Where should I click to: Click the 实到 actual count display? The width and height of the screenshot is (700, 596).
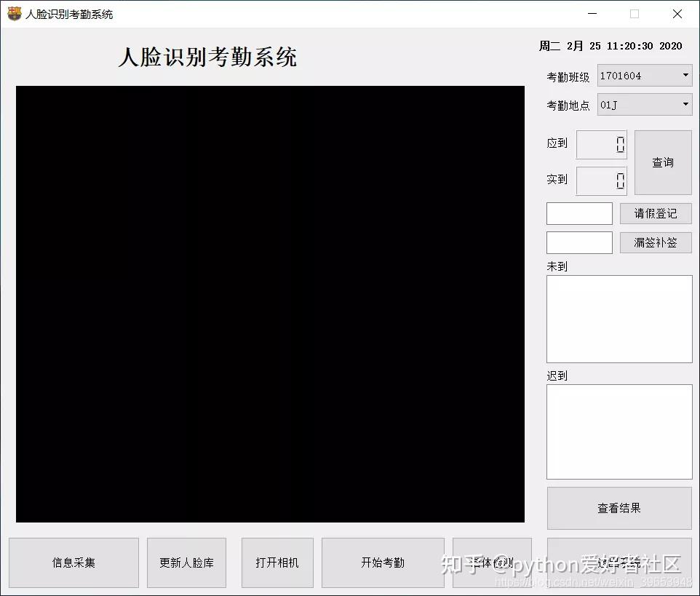tap(601, 180)
